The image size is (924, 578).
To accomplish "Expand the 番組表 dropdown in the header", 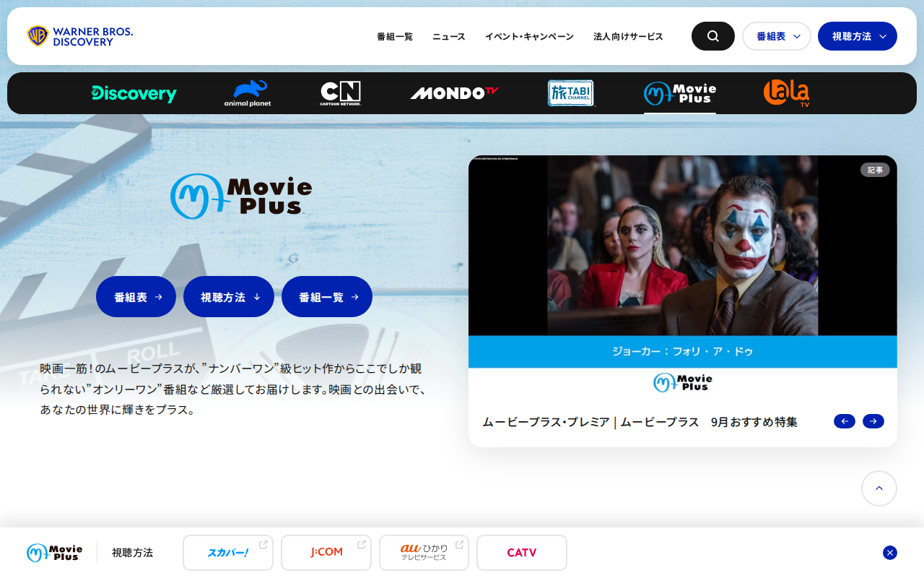I will [777, 36].
